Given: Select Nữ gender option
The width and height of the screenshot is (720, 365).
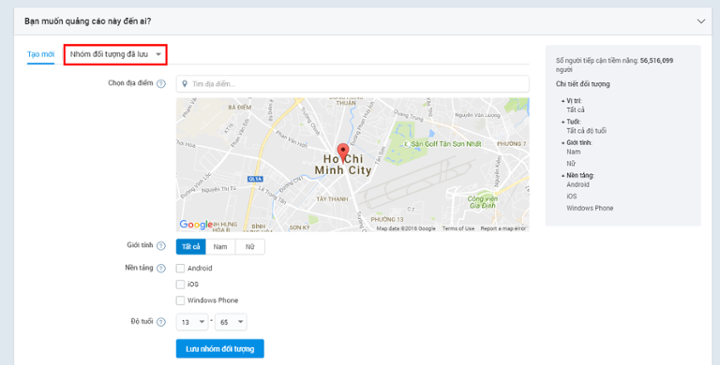Looking at the screenshot, I should pos(250,247).
